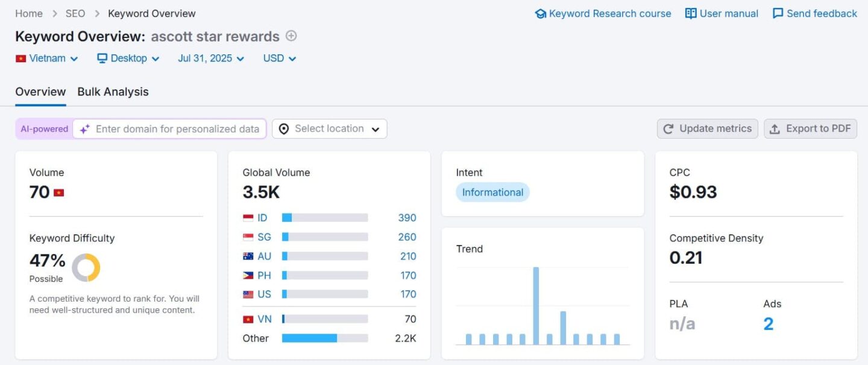The width and height of the screenshot is (868, 365).
Task: Click the Send feedback speech bubble icon
Action: (778, 13)
